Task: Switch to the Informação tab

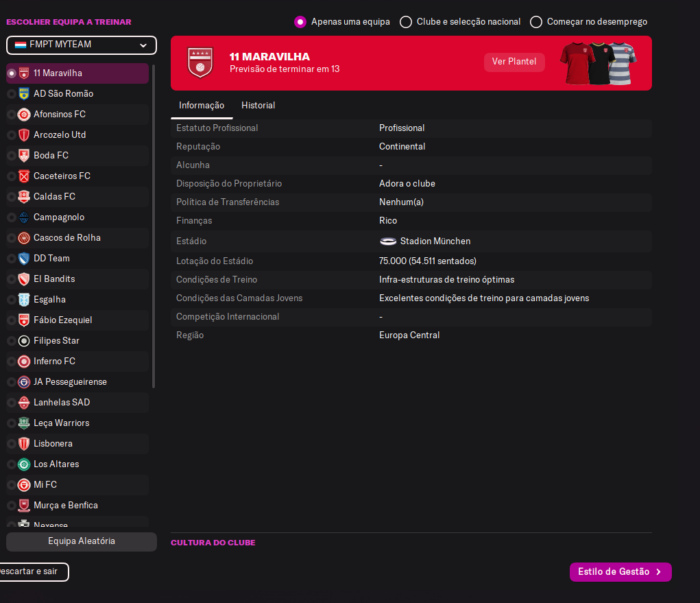Action: (202, 106)
